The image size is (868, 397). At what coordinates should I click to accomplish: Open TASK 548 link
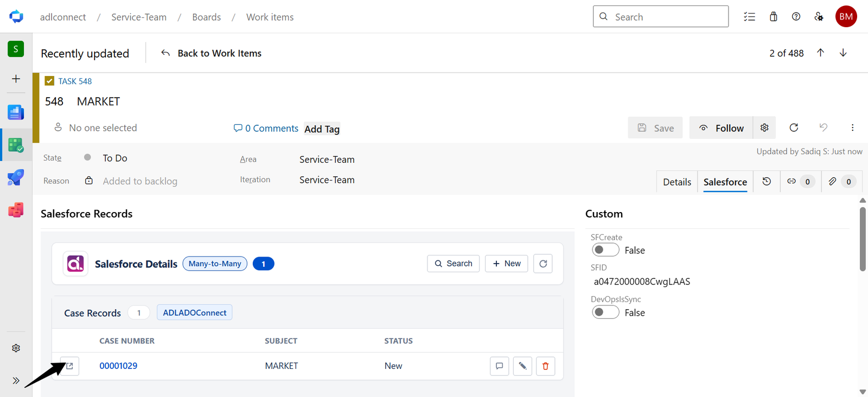coord(75,81)
